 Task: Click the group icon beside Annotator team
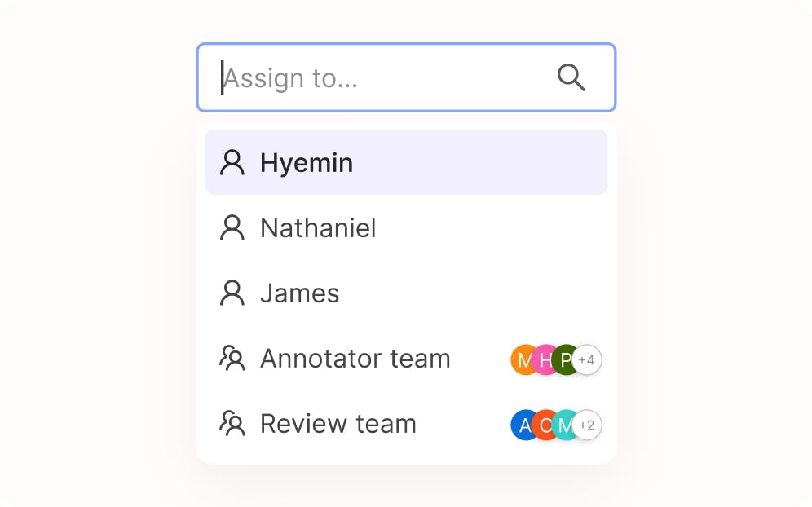[x=232, y=359]
